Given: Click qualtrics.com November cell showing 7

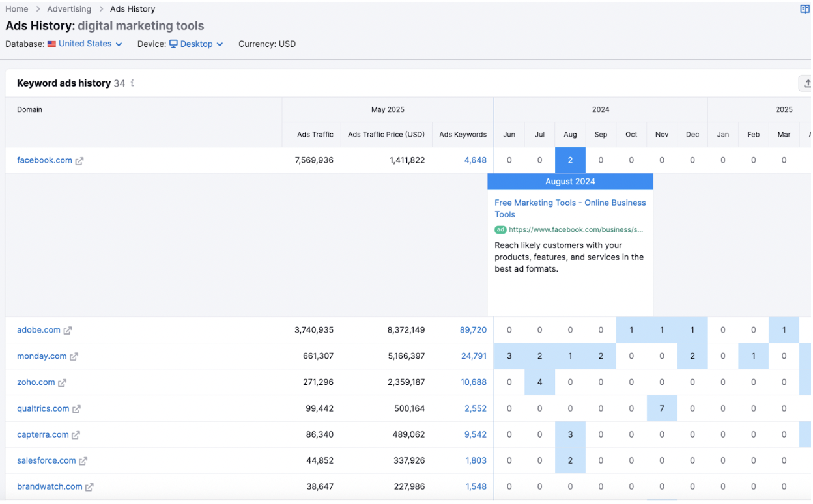Looking at the screenshot, I should [662, 408].
